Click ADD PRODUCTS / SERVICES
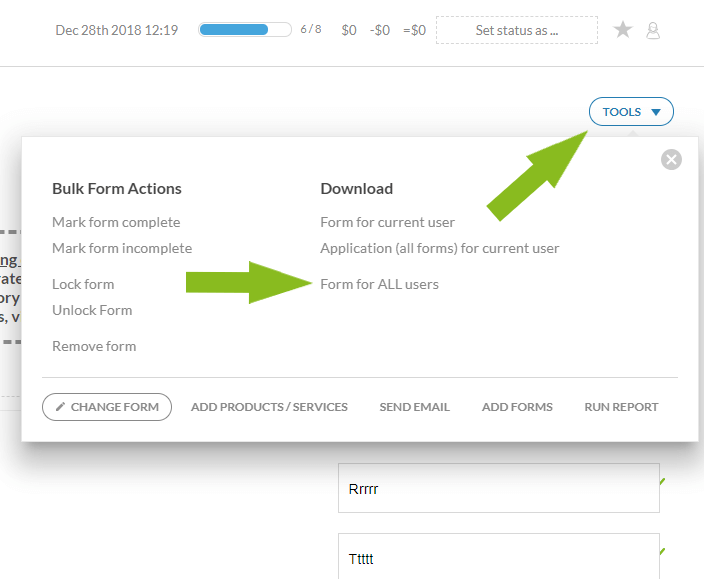Viewport: 704px width, 579px height. [x=269, y=407]
